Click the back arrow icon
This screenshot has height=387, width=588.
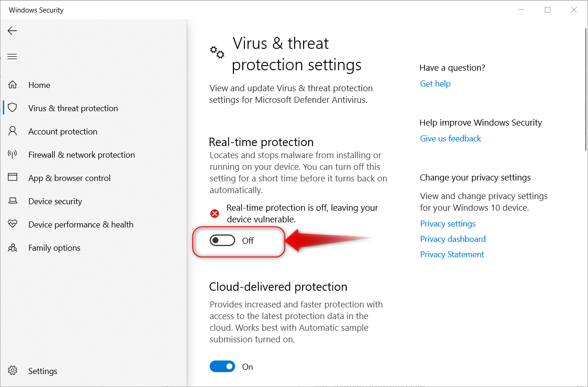click(x=12, y=31)
